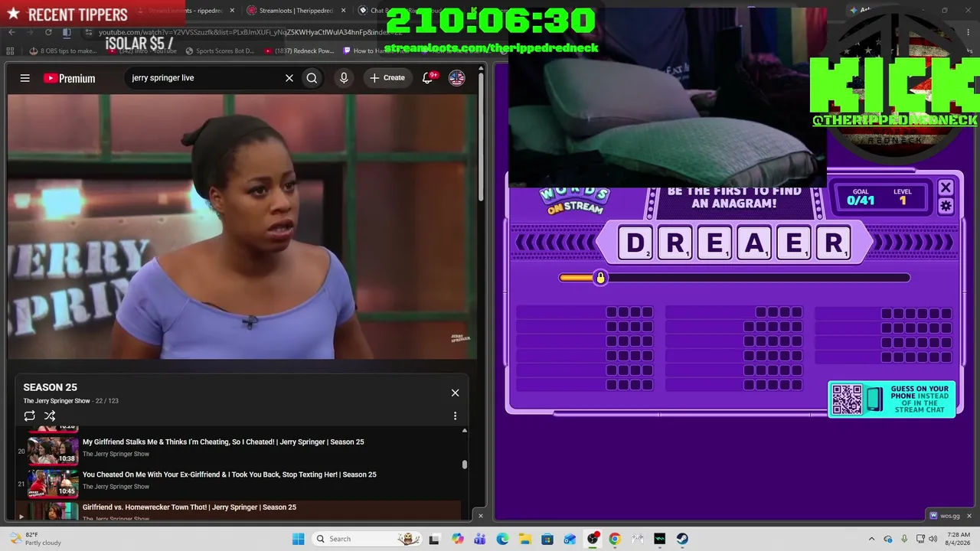This screenshot has width=980, height=551.
Task: Open the weather widget showing Partly cloudy
Action: [34, 539]
